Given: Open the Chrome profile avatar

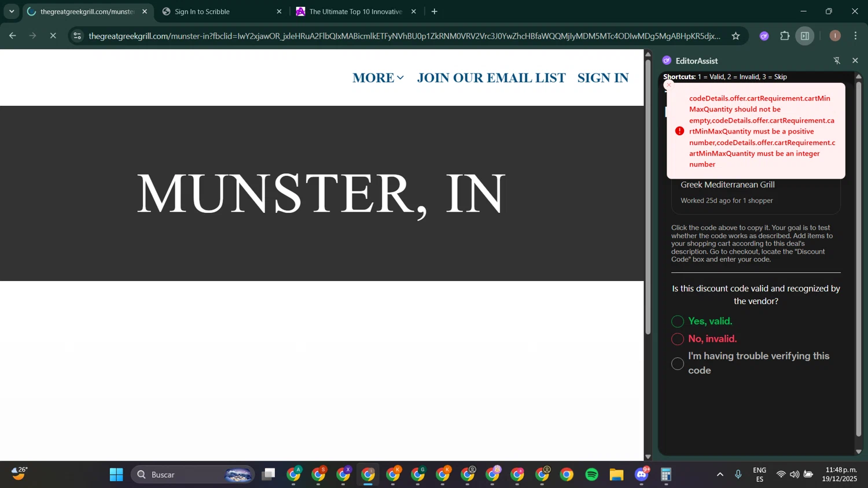Looking at the screenshot, I should 835,36.
